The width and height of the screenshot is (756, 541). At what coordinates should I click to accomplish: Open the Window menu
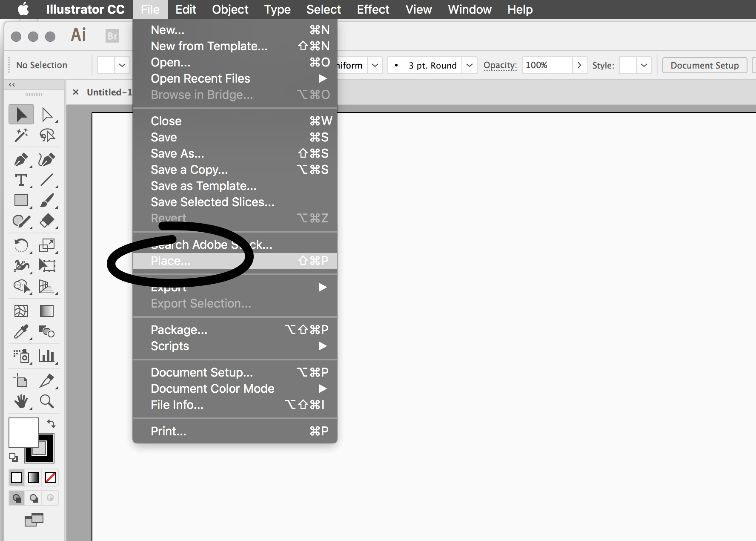[469, 9]
